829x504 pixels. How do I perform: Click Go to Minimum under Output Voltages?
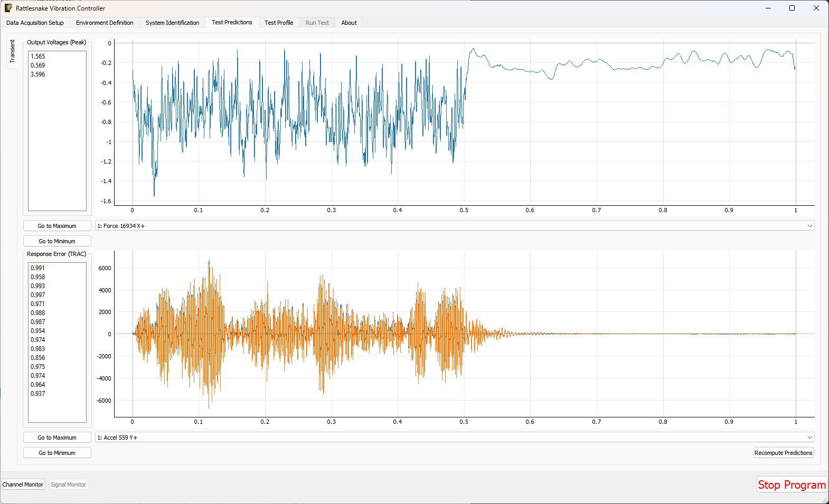point(57,241)
